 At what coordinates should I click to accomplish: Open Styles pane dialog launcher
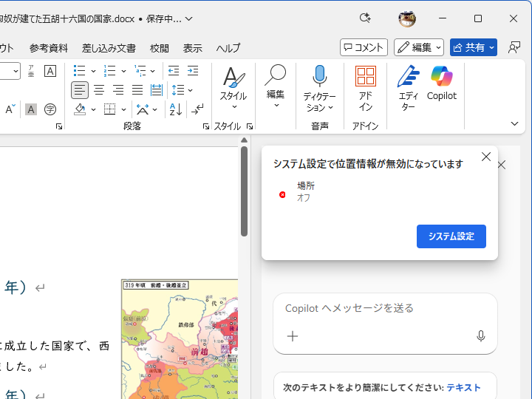(250, 126)
